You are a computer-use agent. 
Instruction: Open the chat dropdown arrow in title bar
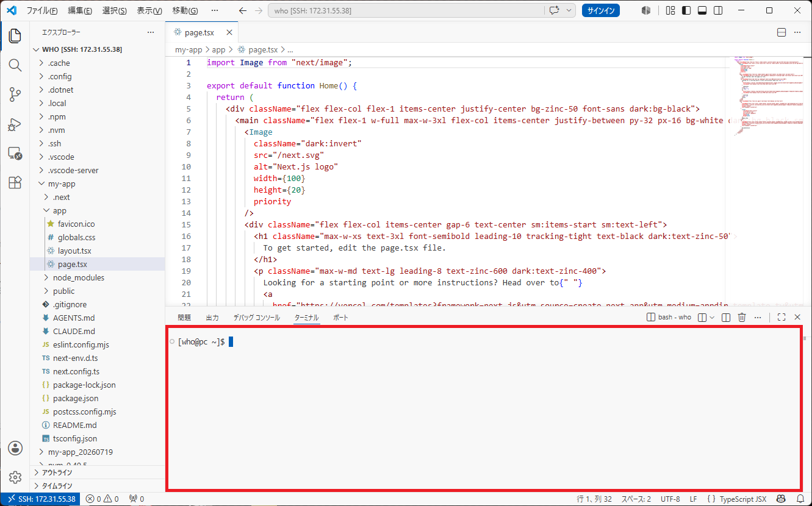point(570,10)
